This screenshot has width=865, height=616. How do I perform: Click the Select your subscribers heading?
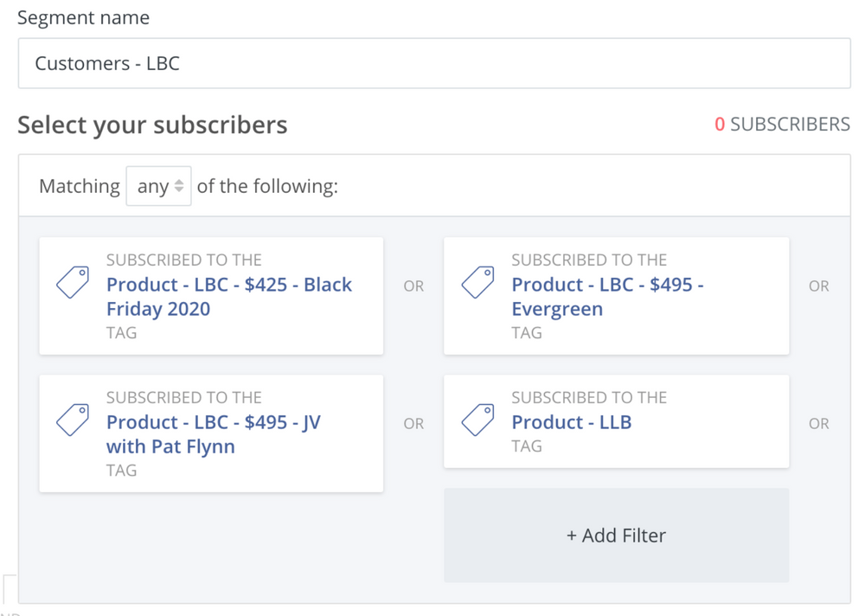[152, 125]
